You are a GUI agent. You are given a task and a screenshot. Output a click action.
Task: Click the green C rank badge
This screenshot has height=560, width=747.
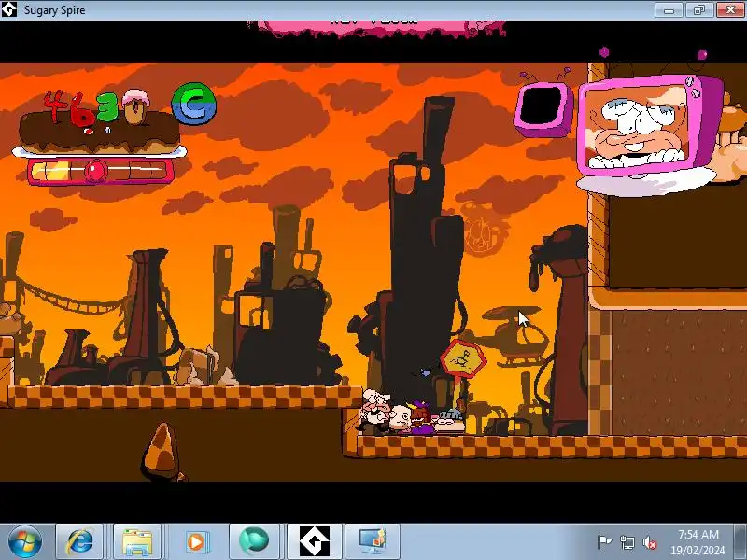193,105
